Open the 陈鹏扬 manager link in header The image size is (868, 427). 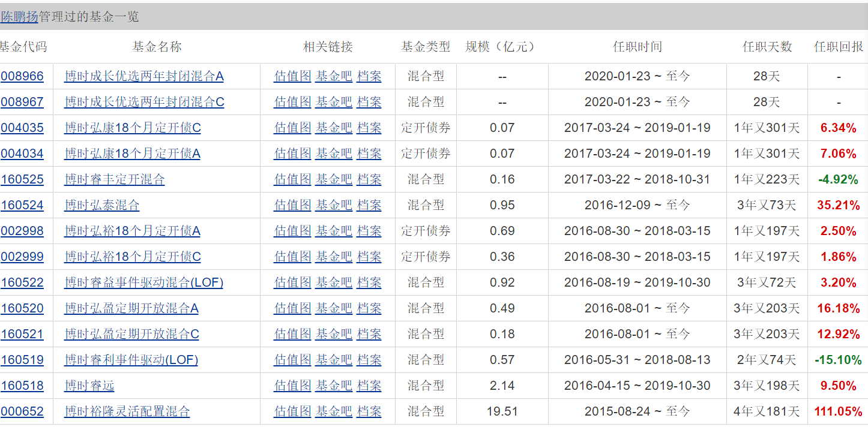[19, 17]
